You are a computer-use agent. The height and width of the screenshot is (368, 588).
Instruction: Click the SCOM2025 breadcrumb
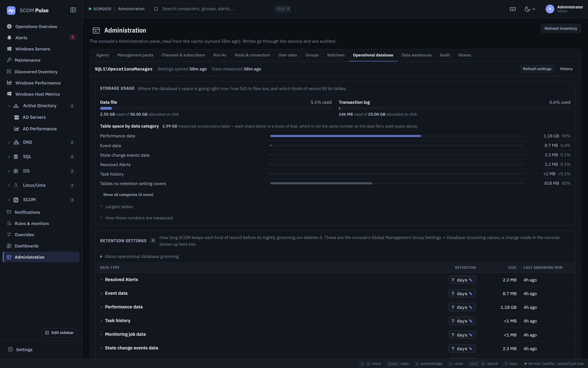102,9
